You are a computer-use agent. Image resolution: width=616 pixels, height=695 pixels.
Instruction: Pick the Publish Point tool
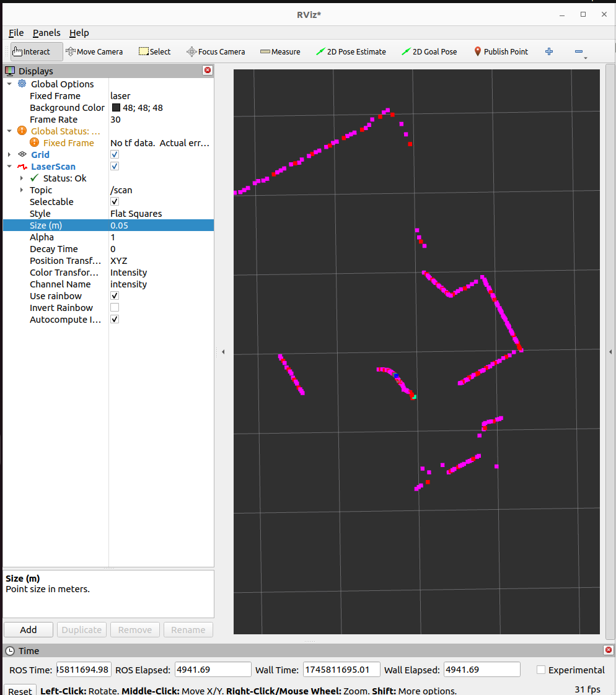(501, 51)
